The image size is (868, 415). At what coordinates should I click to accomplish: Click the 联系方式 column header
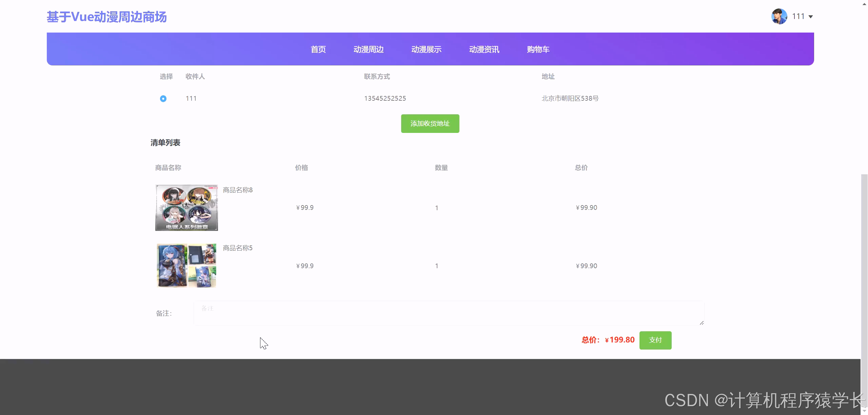pos(377,77)
